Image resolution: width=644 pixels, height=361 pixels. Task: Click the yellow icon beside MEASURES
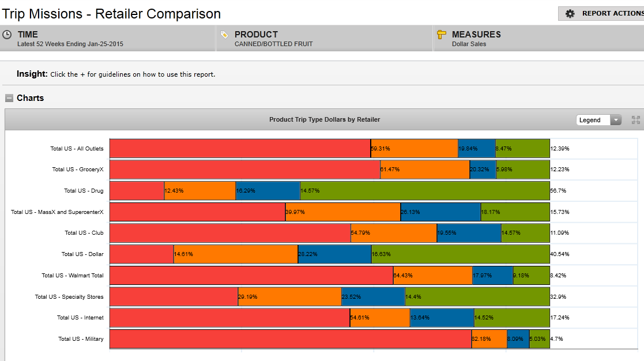click(x=442, y=35)
